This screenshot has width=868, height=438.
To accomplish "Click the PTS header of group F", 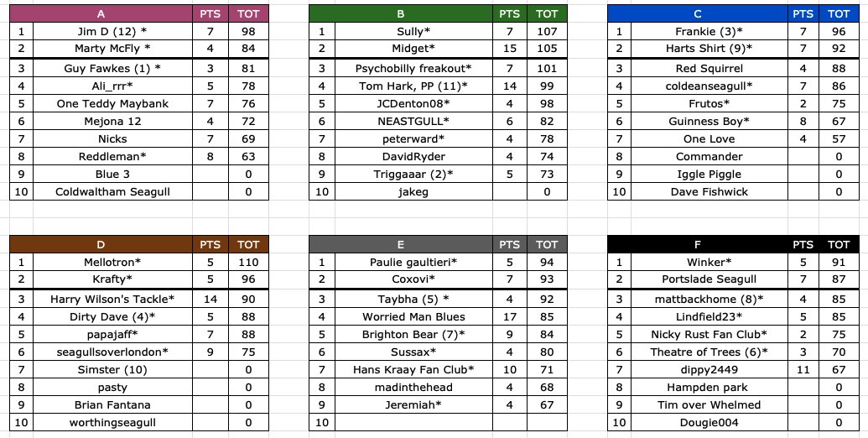I will (x=803, y=244).
